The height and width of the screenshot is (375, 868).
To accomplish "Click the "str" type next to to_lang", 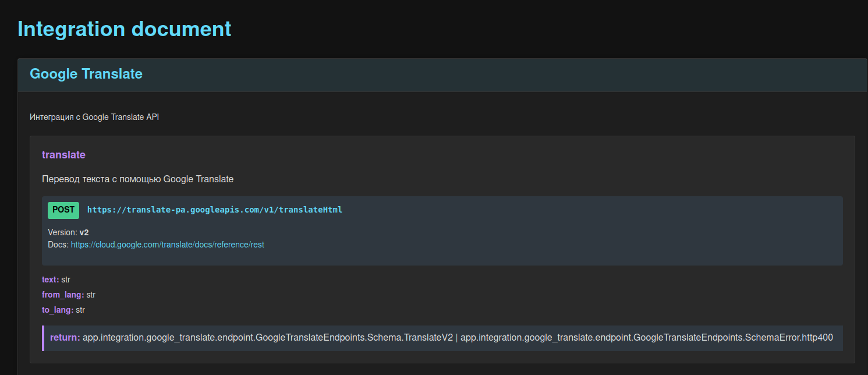I will click(80, 310).
